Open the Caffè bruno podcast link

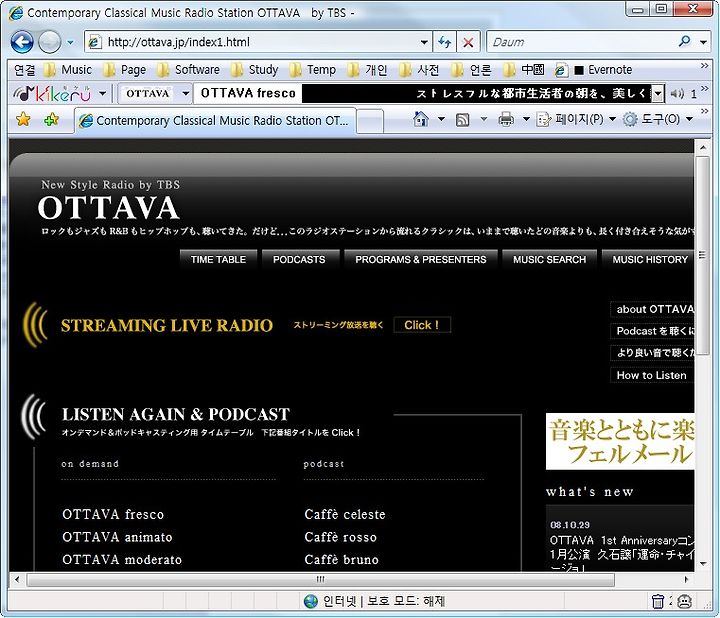click(x=342, y=560)
